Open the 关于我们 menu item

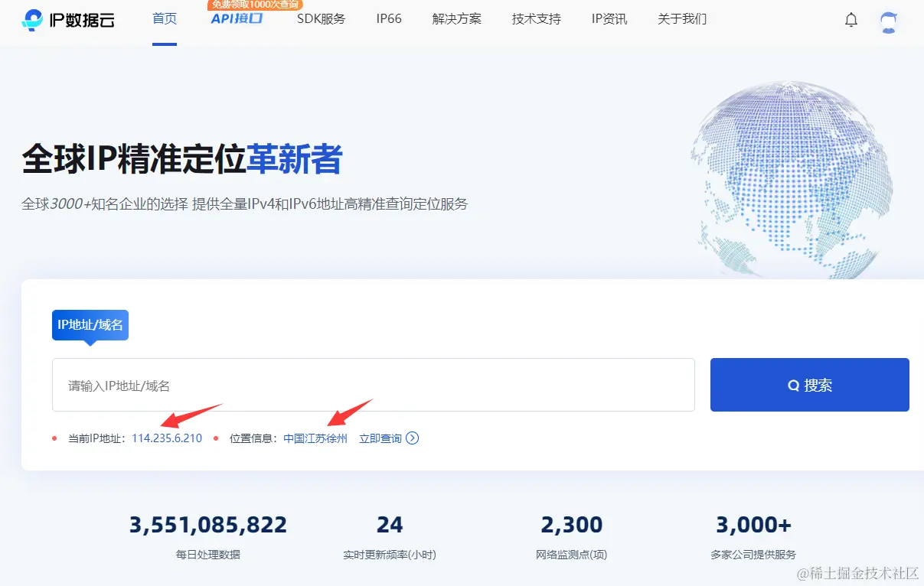(x=682, y=18)
